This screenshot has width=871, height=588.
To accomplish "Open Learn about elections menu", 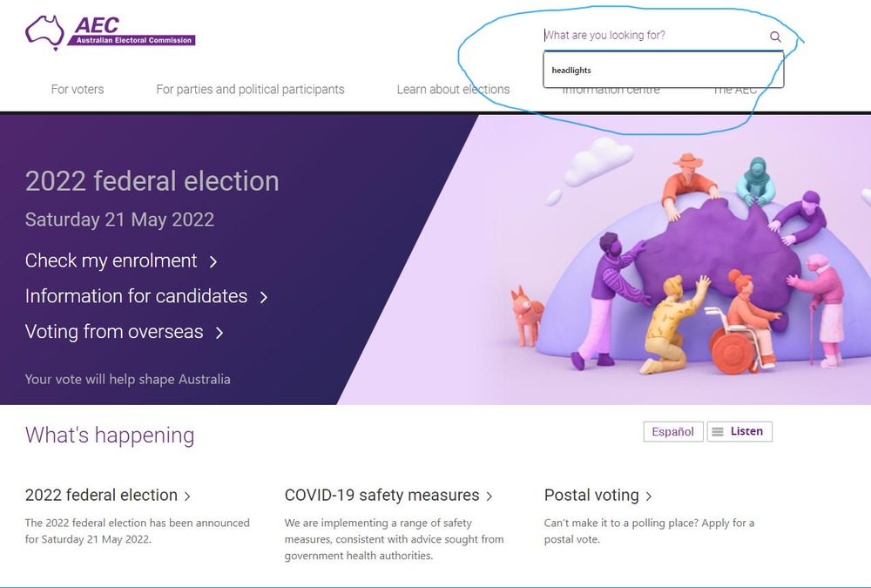I will 453,89.
